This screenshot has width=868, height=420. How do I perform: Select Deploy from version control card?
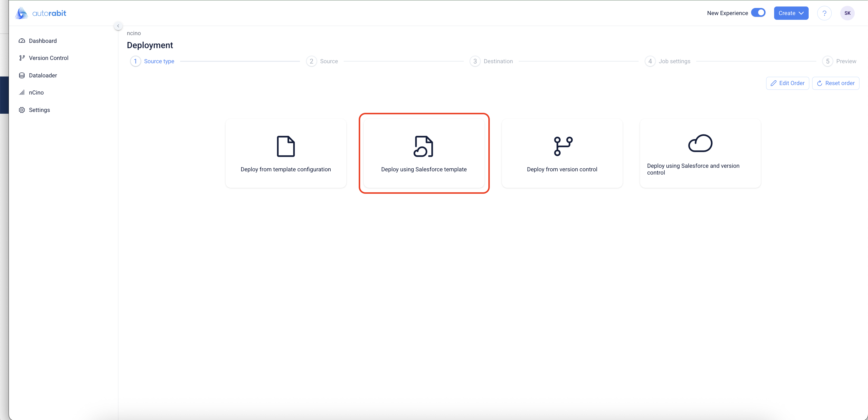click(562, 153)
